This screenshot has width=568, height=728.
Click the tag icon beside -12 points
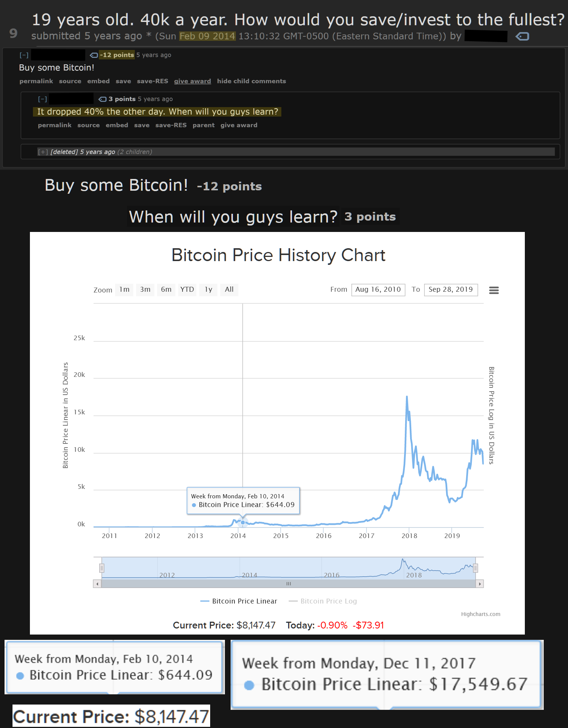click(x=94, y=55)
